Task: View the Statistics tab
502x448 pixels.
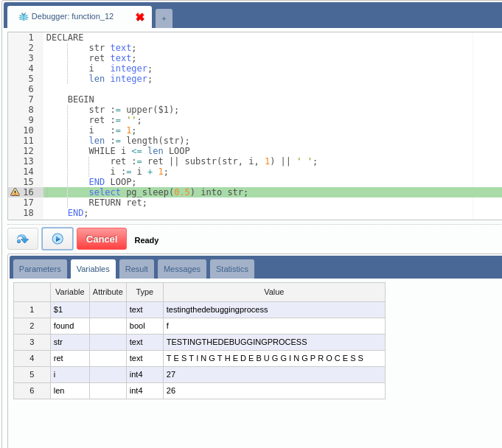Action: (232, 269)
